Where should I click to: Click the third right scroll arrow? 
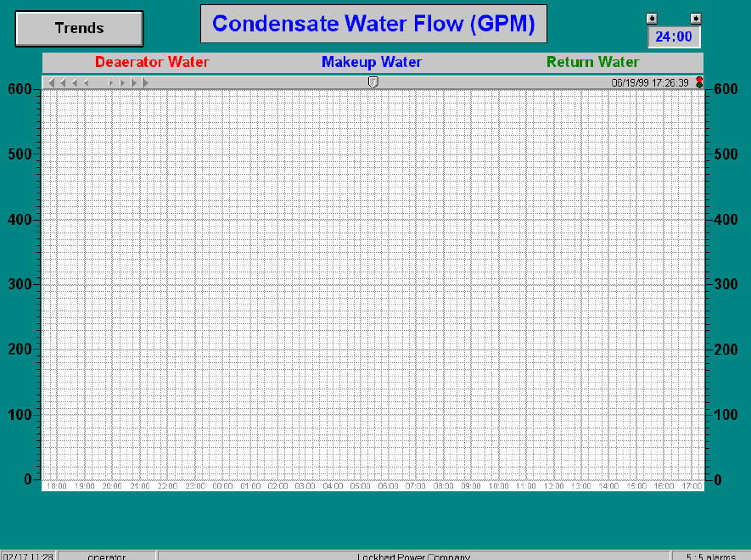(133, 83)
